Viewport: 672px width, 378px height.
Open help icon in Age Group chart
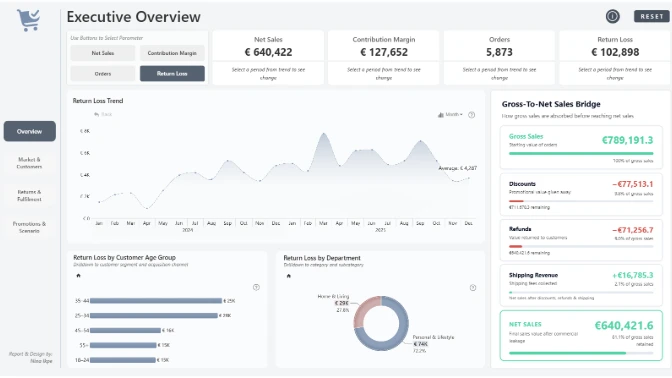click(256, 287)
